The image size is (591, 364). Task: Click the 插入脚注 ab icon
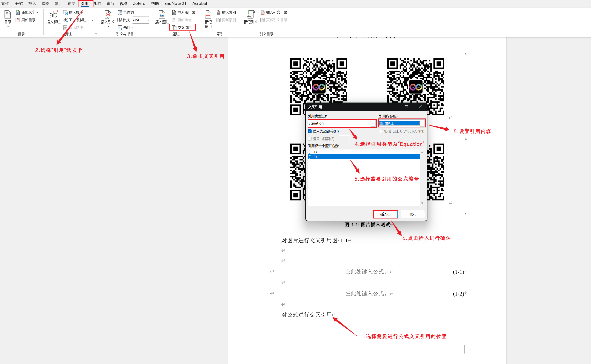[53, 15]
